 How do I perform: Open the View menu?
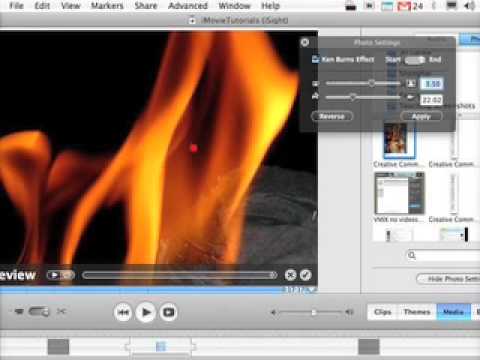[71, 6]
